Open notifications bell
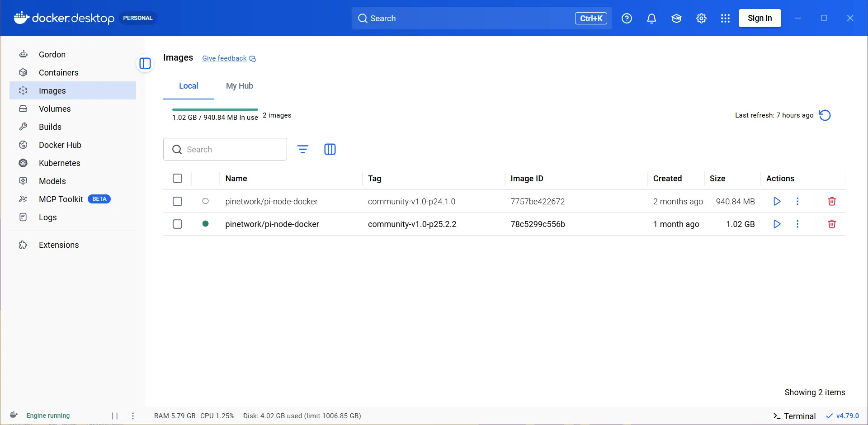Image resolution: width=868 pixels, height=425 pixels. coord(651,18)
